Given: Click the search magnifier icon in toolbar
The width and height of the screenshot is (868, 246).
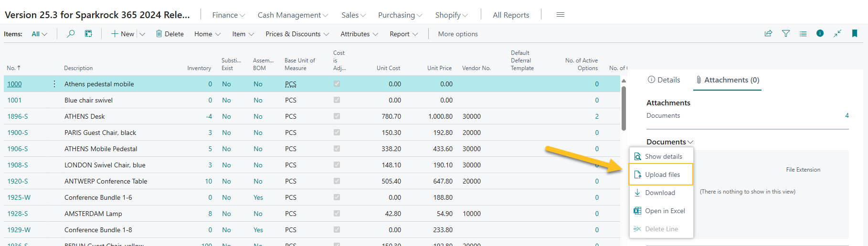Looking at the screenshot, I should 71,34.
